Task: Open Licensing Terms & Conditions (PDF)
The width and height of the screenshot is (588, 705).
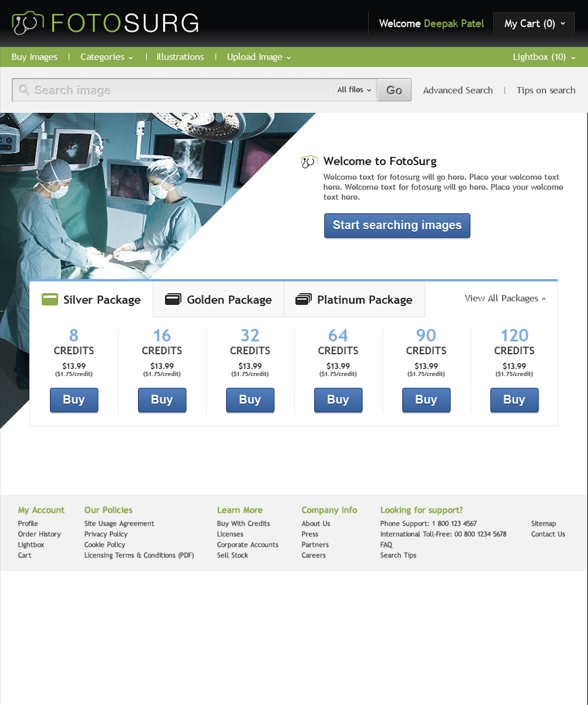Action: click(x=139, y=555)
